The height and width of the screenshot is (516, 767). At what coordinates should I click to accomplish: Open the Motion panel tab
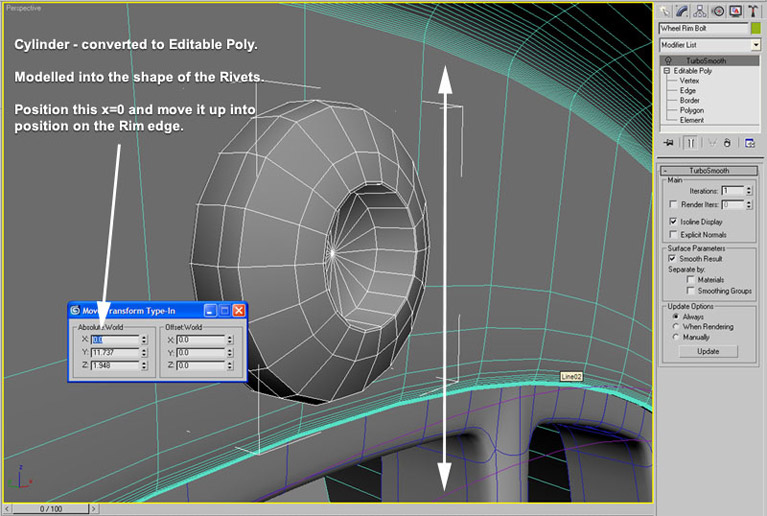(717, 11)
